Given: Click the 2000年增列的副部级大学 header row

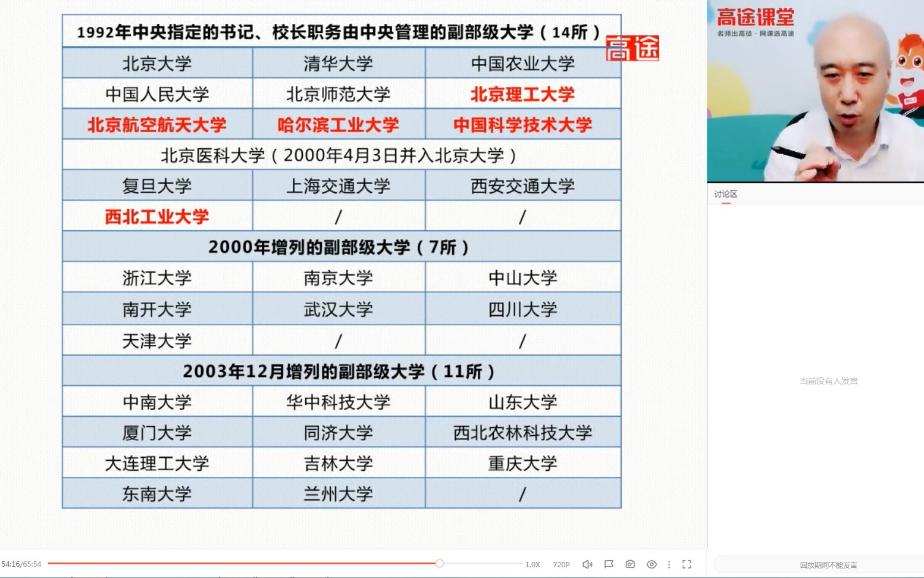Looking at the screenshot, I should click(x=342, y=246).
